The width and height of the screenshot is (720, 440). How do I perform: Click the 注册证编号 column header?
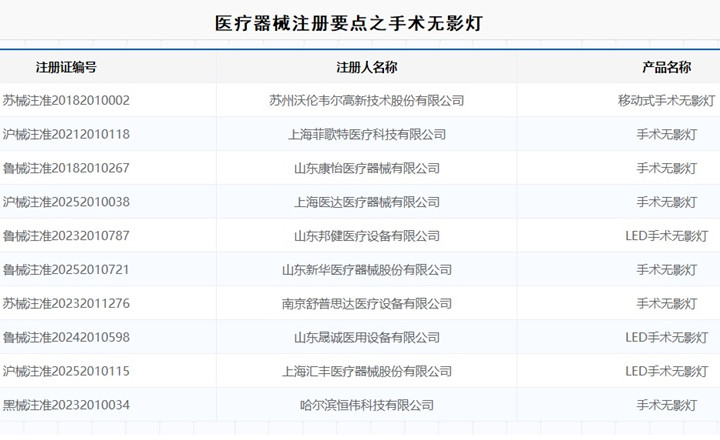click(x=66, y=67)
